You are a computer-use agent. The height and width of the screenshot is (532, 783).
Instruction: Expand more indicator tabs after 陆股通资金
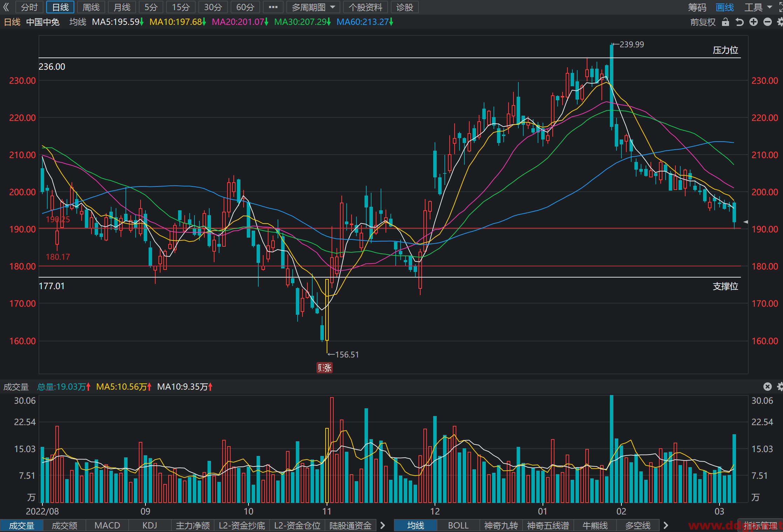(383, 525)
